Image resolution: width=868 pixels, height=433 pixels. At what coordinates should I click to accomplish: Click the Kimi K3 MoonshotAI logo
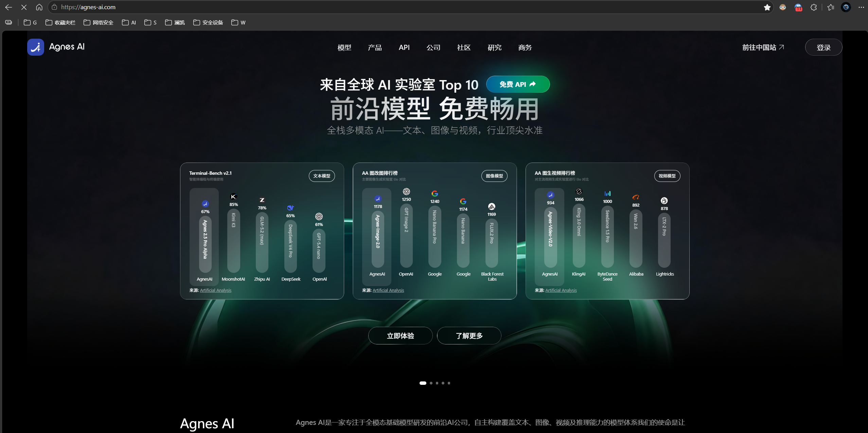point(233,196)
